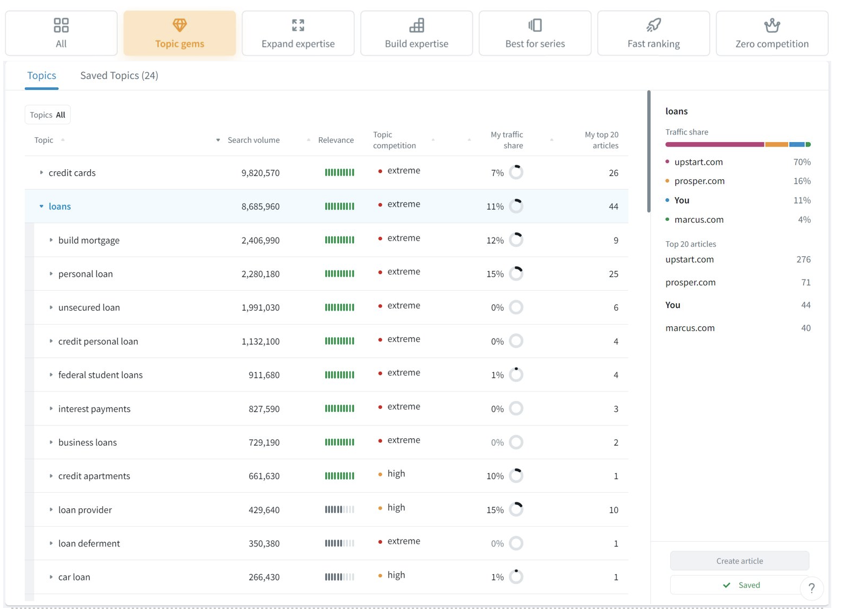Select the Expand expertise filter tab
The width and height of the screenshot is (842, 616).
pos(298,33)
